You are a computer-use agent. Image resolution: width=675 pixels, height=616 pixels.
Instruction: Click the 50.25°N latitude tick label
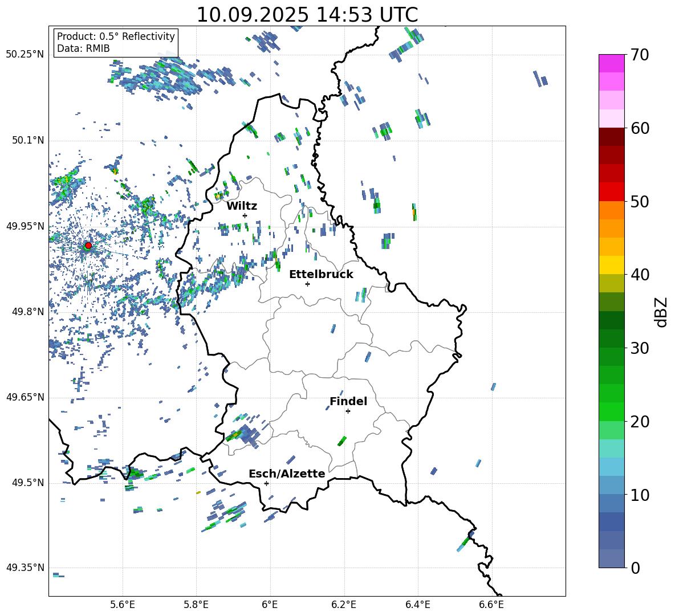25,55
